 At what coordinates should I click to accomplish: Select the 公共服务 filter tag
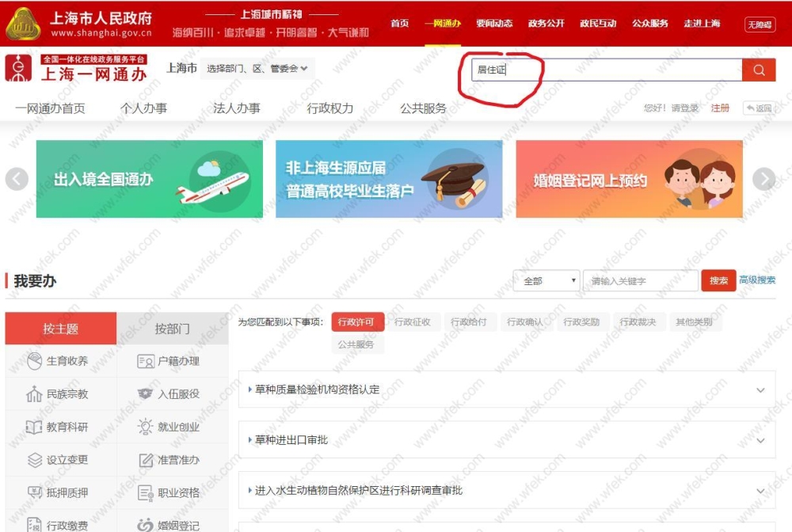[356, 344]
